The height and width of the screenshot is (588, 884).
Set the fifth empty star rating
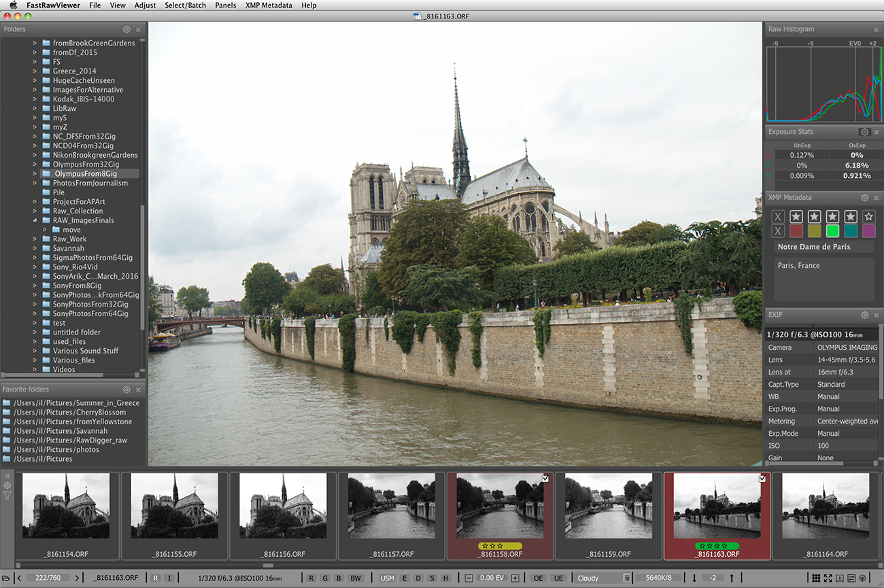pos(868,217)
